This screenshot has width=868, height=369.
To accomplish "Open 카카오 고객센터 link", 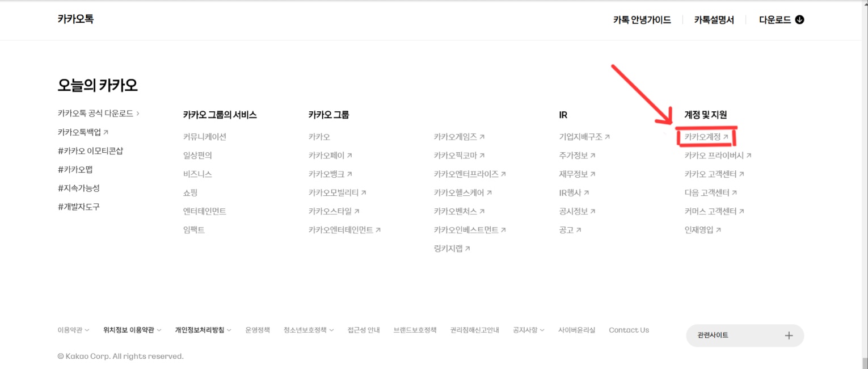I will click(x=714, y=174).
